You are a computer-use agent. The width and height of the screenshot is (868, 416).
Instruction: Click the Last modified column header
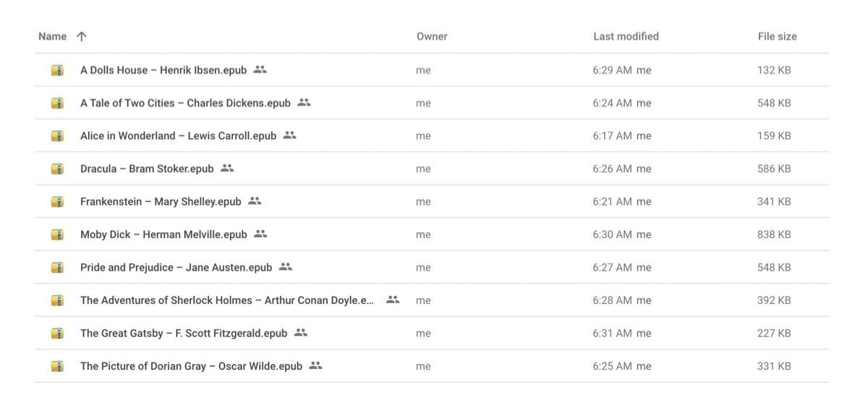[626, 36]
